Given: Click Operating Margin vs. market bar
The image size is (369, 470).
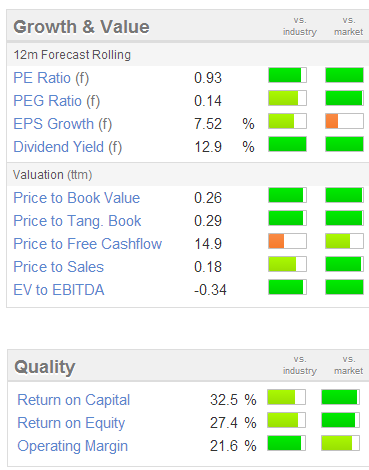Looking at the screenshot, I should (340, 443).
